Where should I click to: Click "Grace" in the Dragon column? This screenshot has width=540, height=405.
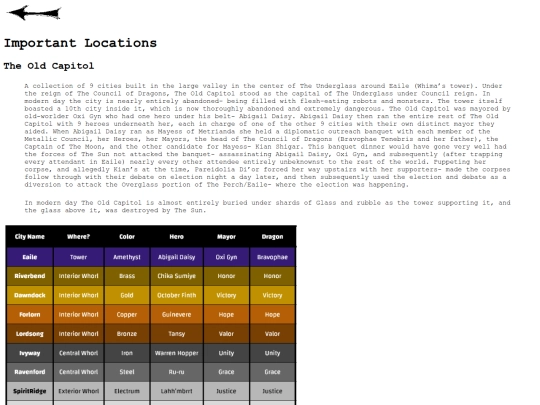coord(272,372)
